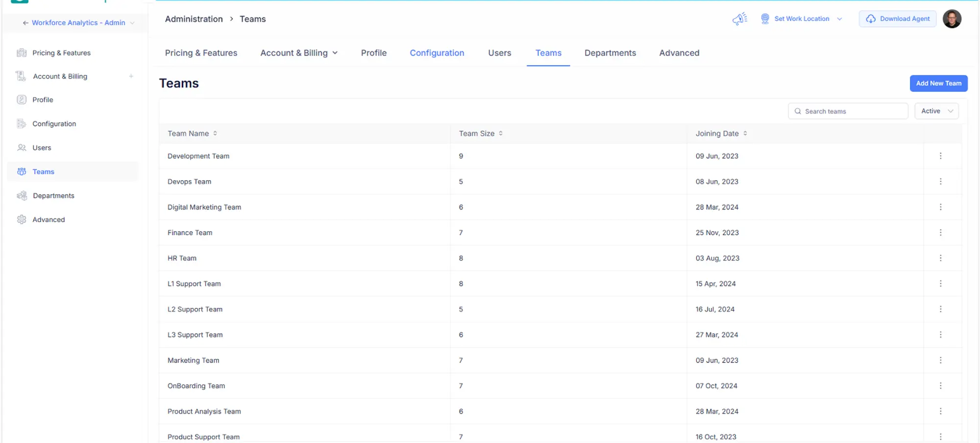Expand the Account & Billing tab dropdown
Viewport: 980px width, 443px height.
coord(335,53)
